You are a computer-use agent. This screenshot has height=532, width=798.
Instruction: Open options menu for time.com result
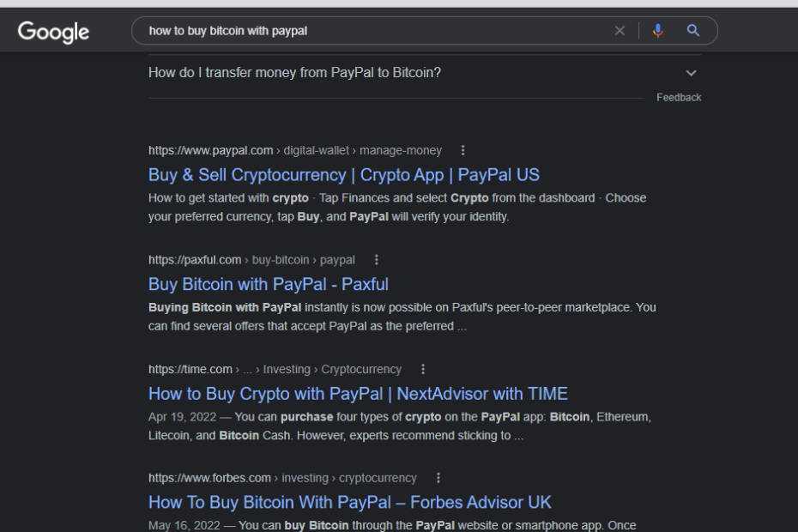tap(423, 369)
